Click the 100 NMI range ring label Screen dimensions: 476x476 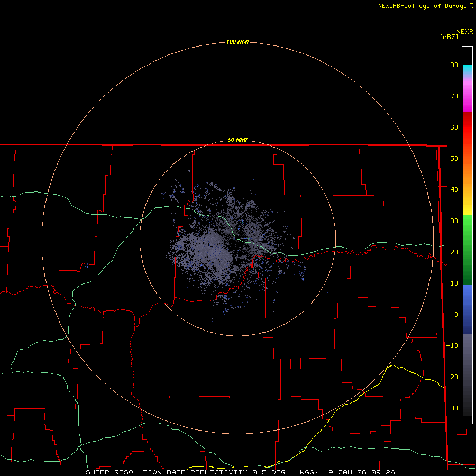[237, 42]
